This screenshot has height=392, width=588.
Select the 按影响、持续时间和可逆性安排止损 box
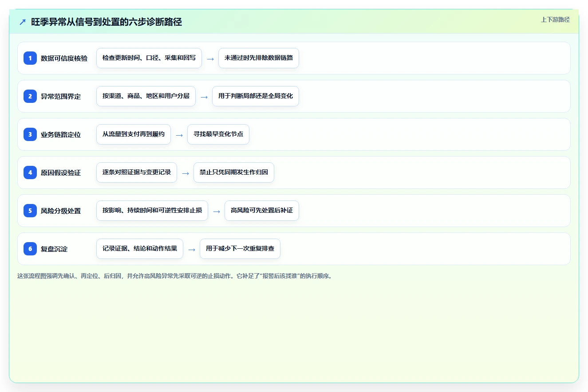tap(152, 210)
